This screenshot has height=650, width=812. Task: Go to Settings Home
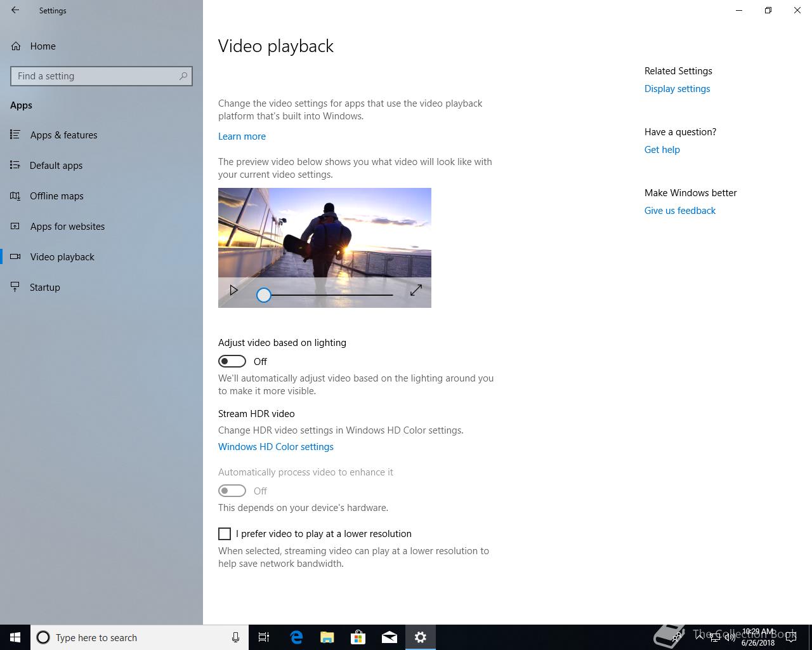tap(43, 46)
